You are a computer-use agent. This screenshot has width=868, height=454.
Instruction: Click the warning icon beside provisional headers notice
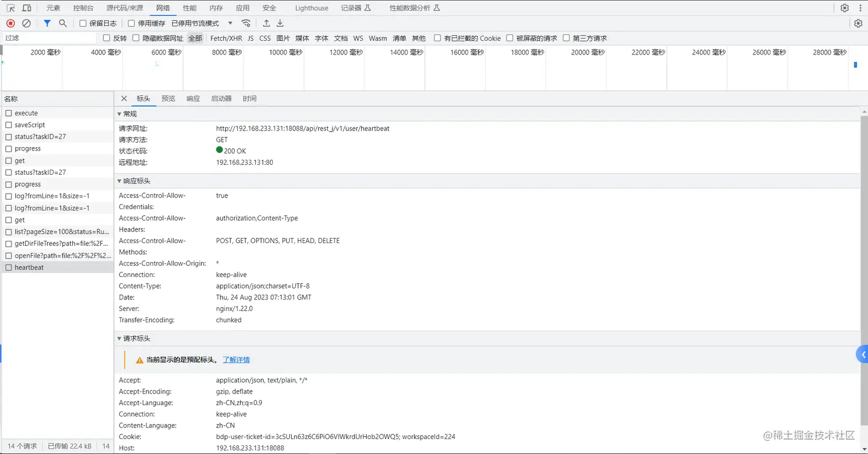point(139,360)
